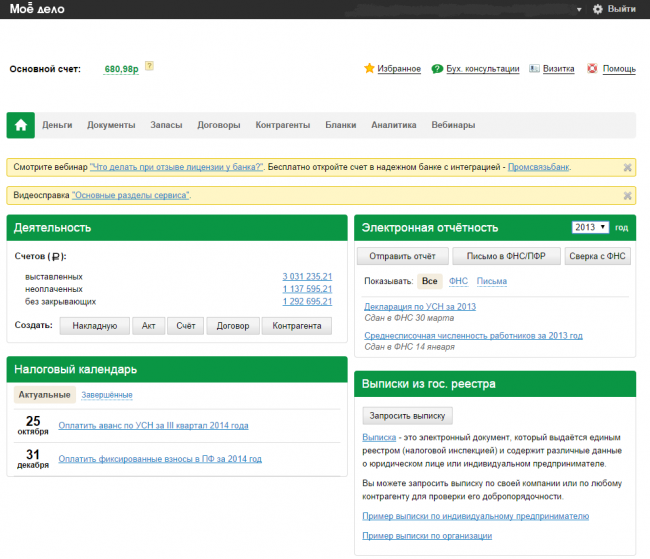Select the Все filter
Viewport: 650px width, 559px height.
[430, 281]
